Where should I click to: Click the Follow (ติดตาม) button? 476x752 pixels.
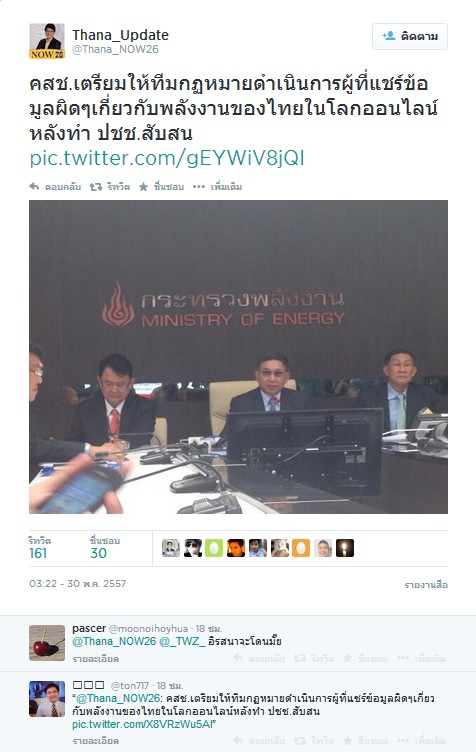point(410,36)
